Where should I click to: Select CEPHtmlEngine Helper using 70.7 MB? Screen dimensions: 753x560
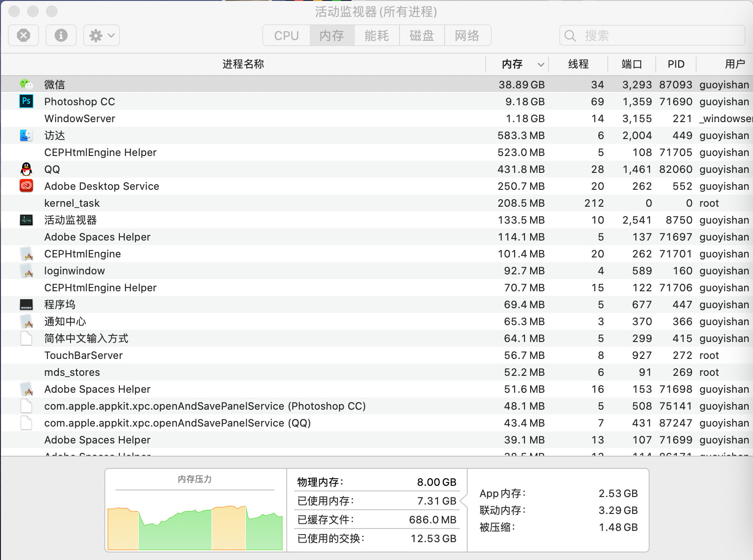(100, 288)
